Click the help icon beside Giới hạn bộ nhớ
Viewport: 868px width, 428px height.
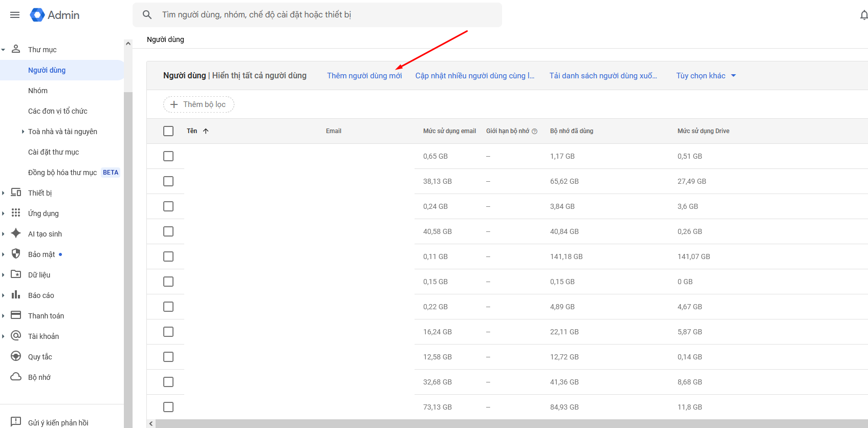pyautogui.click(x=534, y=131)
